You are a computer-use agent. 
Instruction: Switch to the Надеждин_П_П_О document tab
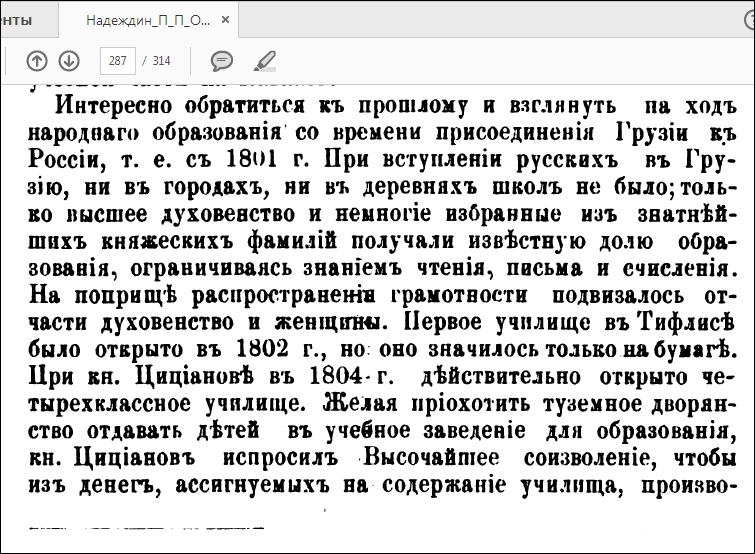[x=146, y=20]
